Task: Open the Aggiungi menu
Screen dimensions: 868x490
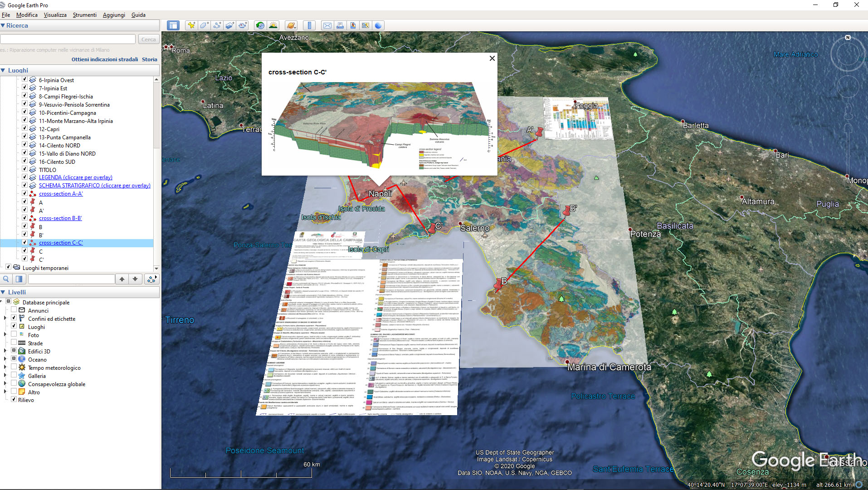Action: [x=114, y=15]
